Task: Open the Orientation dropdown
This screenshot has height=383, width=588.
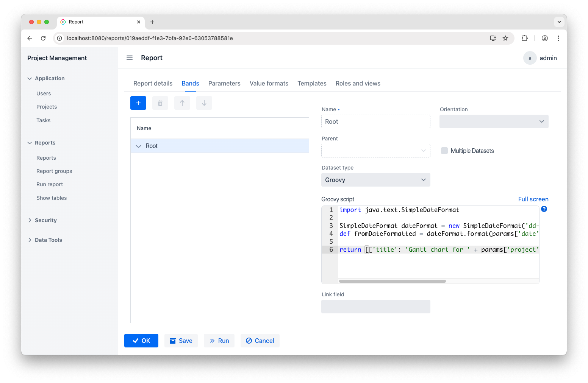Action: [x=494, y=121]
